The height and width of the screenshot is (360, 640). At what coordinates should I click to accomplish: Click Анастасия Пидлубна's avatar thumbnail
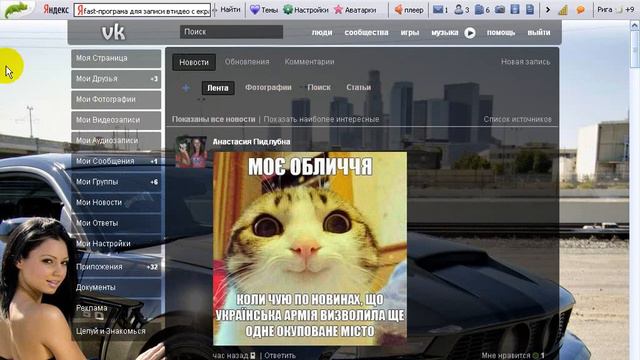[191, 152]
